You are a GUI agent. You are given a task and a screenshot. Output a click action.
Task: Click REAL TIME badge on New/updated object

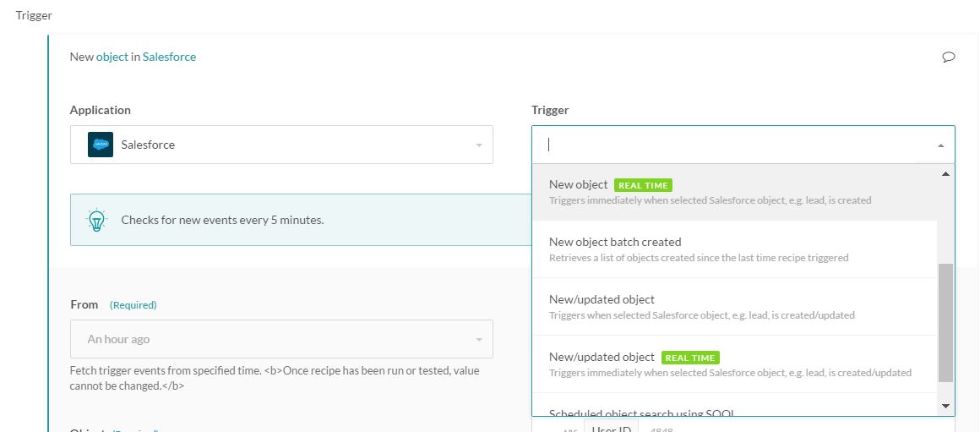689,358
